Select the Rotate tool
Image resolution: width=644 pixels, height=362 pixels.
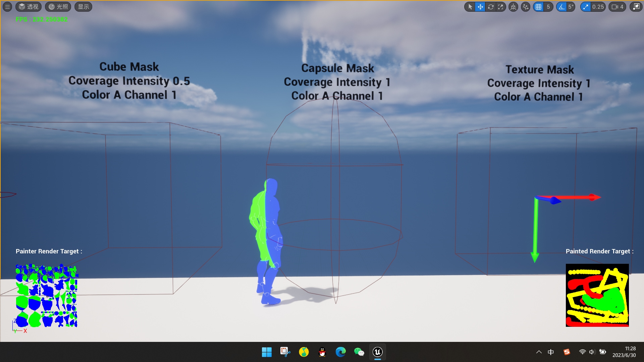coord(491,7)
